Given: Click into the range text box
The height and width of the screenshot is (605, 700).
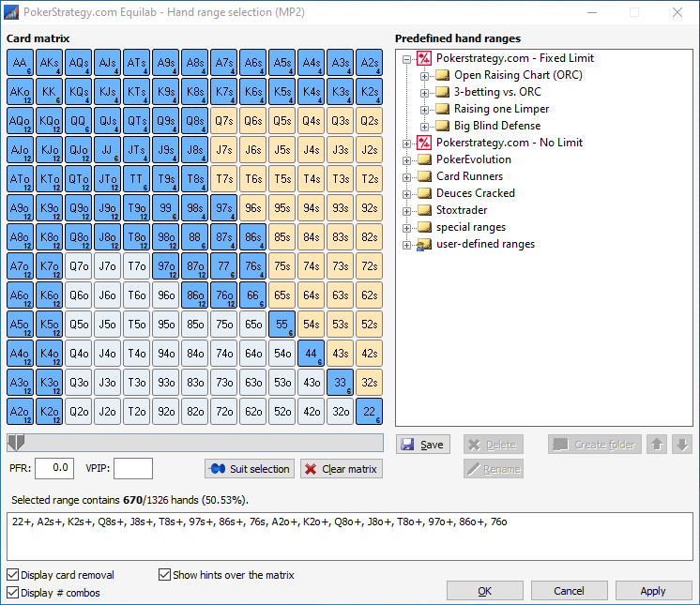Looking at the screenshot, I should [350, 537].
